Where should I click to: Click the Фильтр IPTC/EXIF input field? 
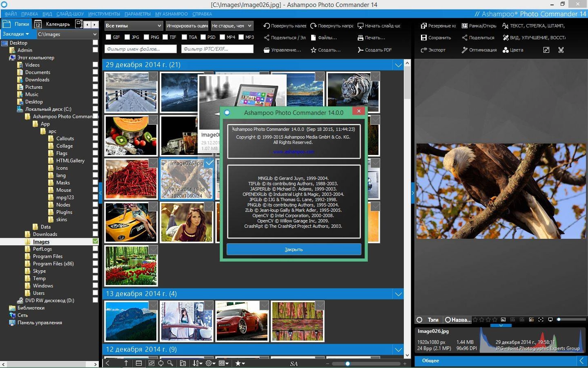point(217,49)
